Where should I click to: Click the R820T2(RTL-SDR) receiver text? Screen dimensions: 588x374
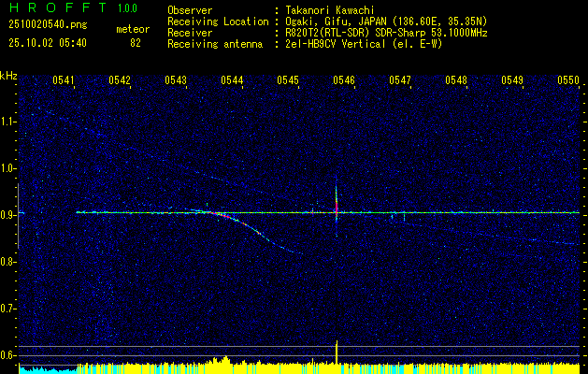[x=386, y=33]
